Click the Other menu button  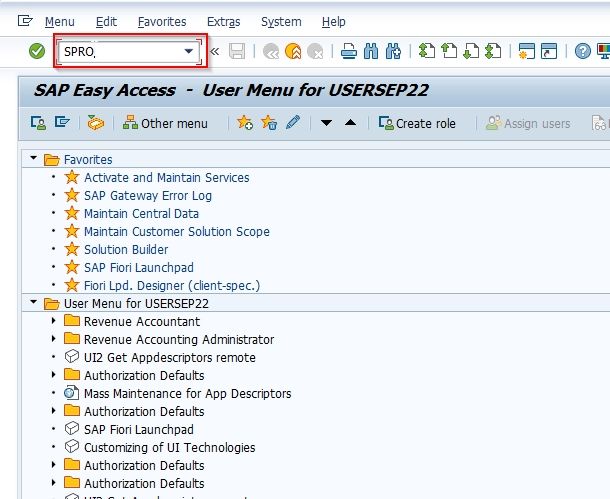tap(165, 123)
